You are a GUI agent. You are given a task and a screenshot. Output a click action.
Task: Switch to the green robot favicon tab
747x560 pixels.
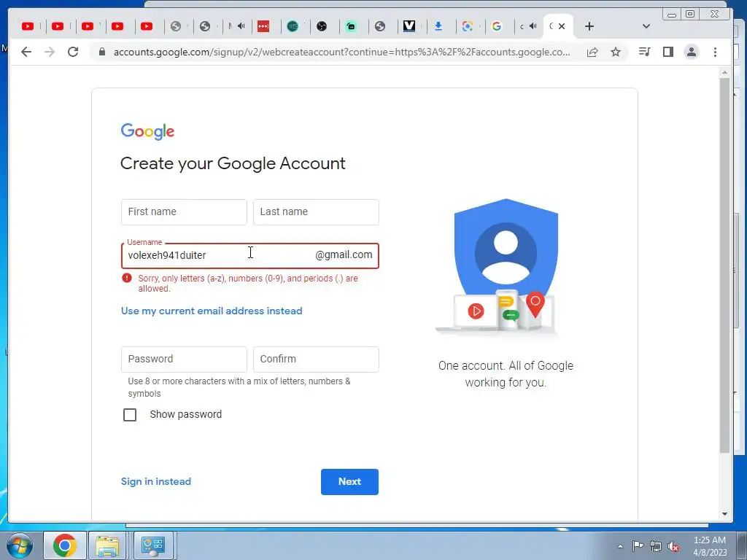click(351, 26)
